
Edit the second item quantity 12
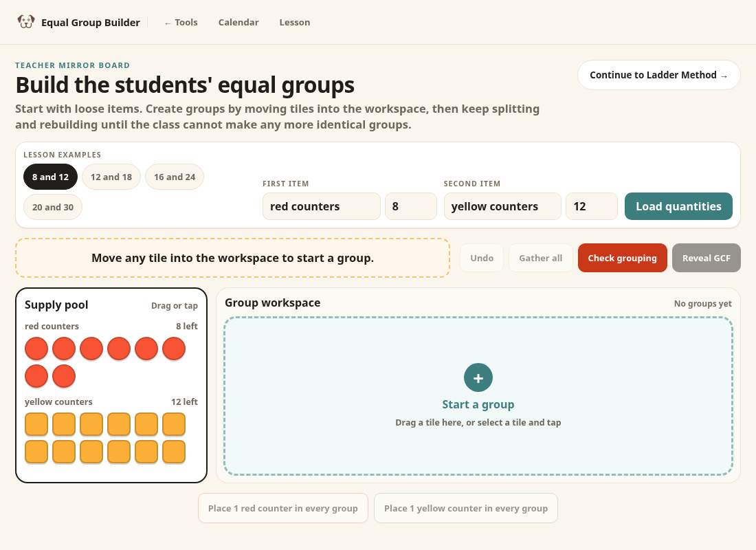(592, 206)
